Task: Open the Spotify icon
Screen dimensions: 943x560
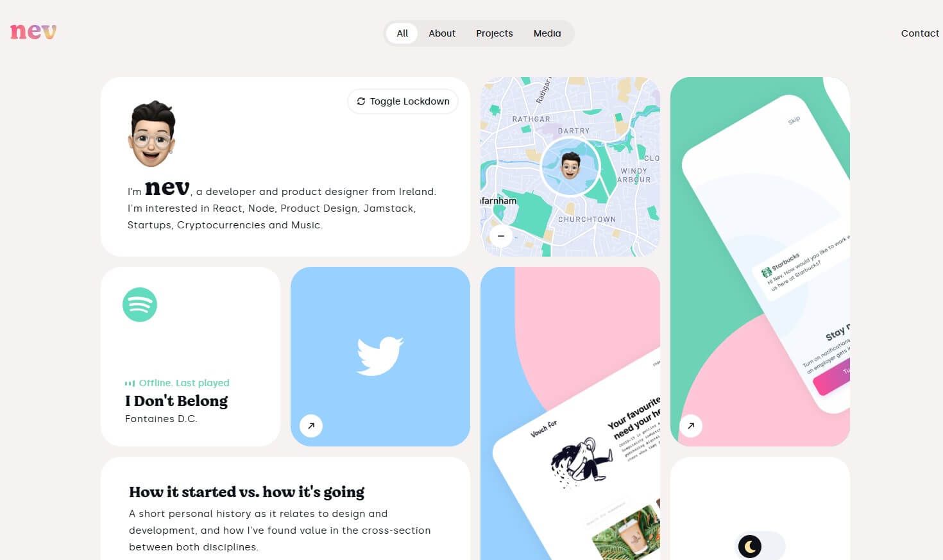Action: tap(140, 305)
